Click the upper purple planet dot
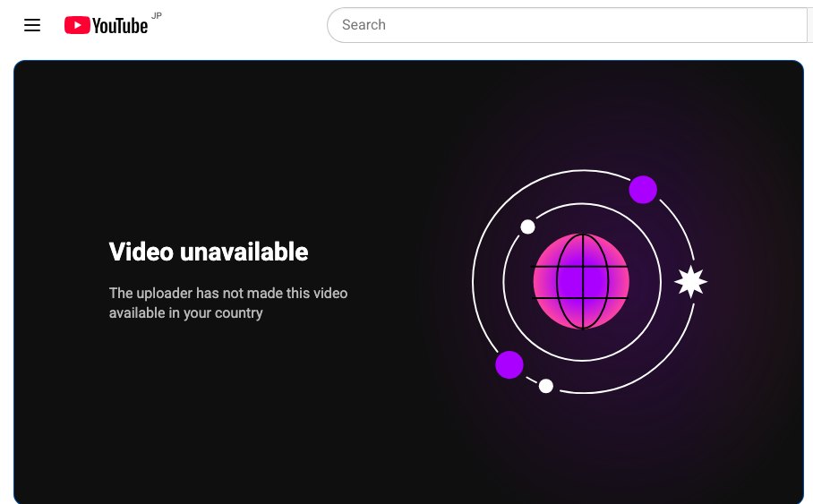 point(643,189)
